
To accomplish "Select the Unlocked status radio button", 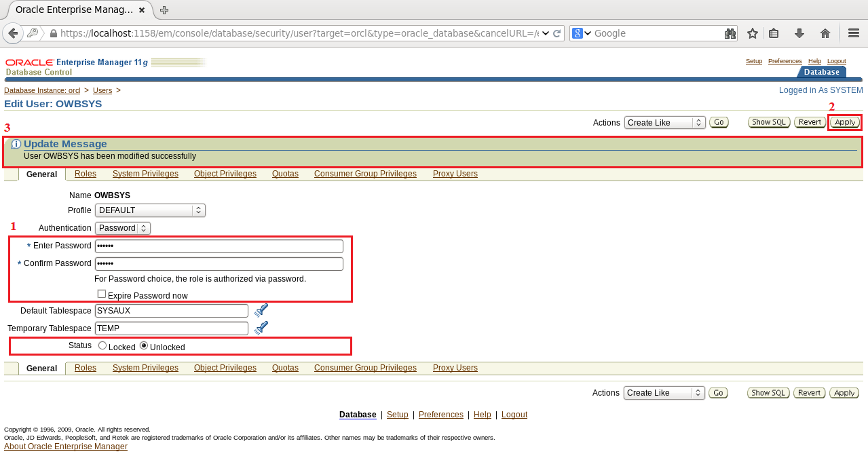I will click(144, 345).
